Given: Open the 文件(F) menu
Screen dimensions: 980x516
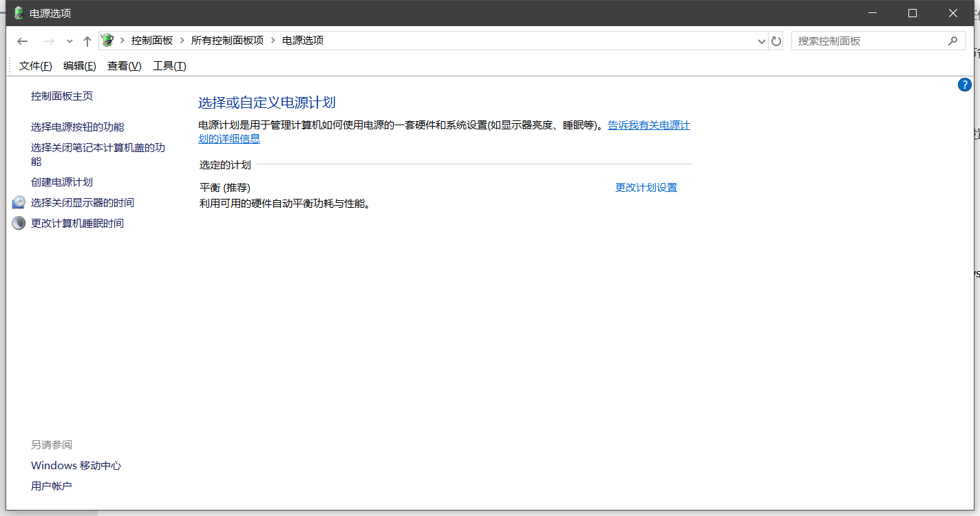Looking at the screenshot, I should pos(36,66).
